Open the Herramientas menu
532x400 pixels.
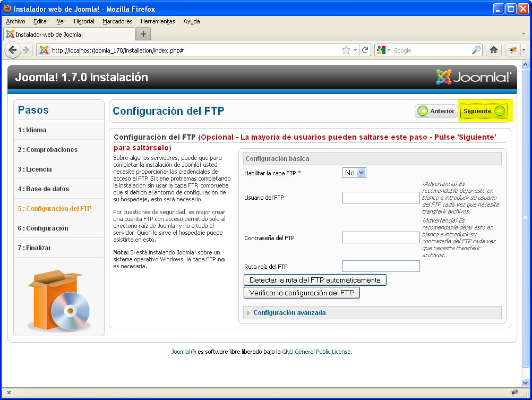[158, 21]
